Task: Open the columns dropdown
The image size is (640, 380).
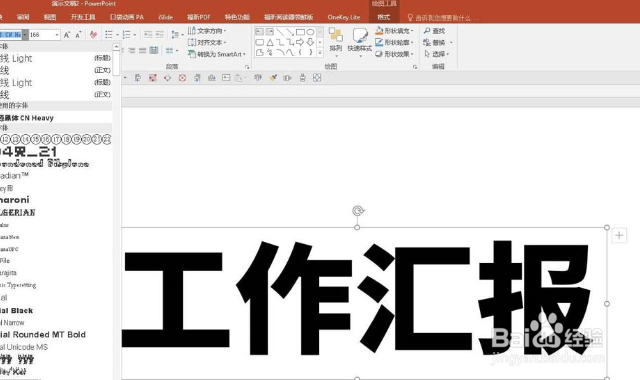Action: tap(172, 51)
